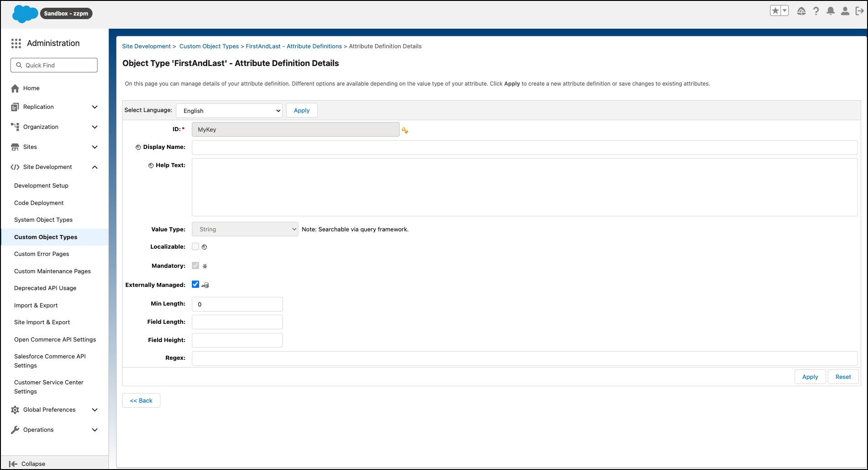868x470 pixels.
Task: Click the key icon beside the ID field
Action: point(405,130)
